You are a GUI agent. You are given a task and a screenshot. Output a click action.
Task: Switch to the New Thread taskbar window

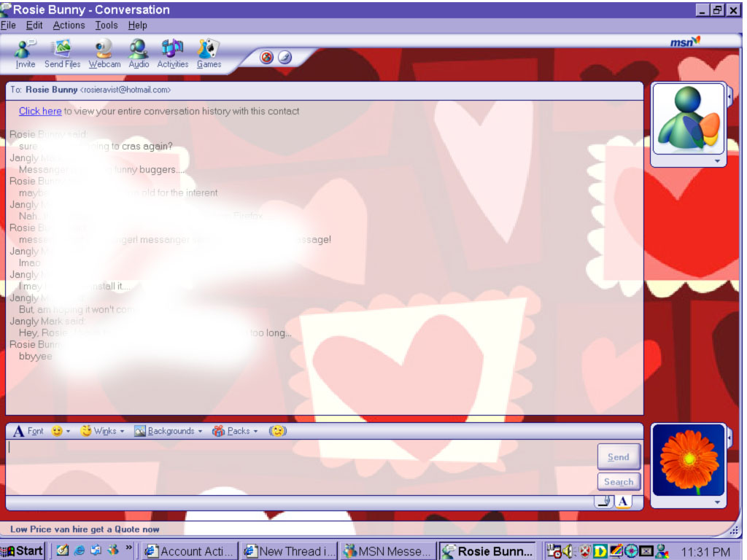click(289, 551)
